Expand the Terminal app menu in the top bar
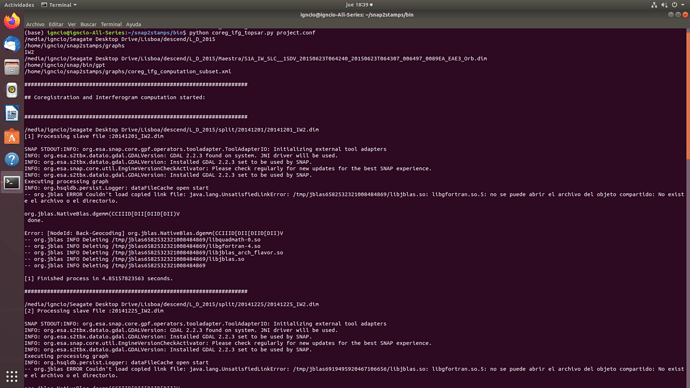Viewport: 690px width, 388px height. (59, 5)
